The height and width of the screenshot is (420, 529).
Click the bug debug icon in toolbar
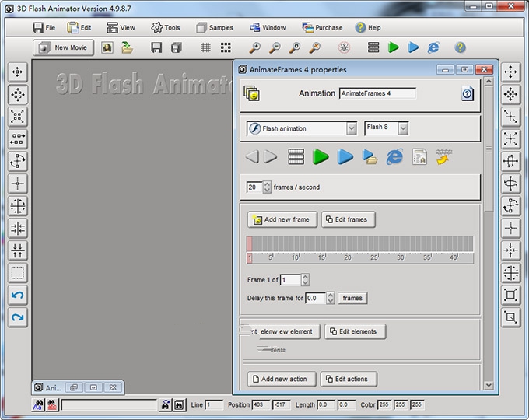point(344,47)
